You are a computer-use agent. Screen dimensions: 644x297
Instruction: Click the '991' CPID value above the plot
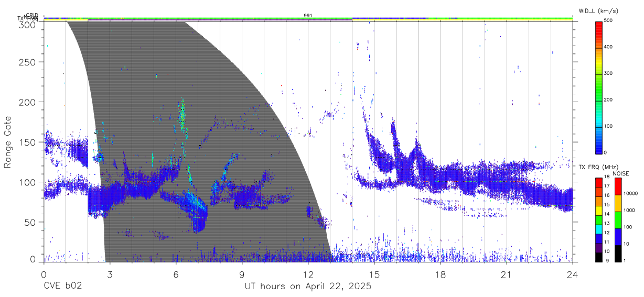pyautogui.click(x=308, y=16)
